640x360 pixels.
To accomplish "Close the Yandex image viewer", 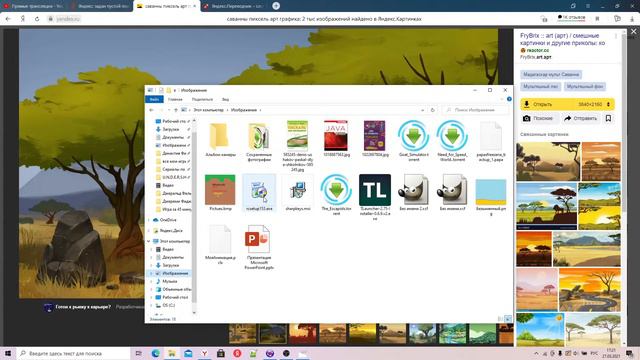I will click(633, 31).
